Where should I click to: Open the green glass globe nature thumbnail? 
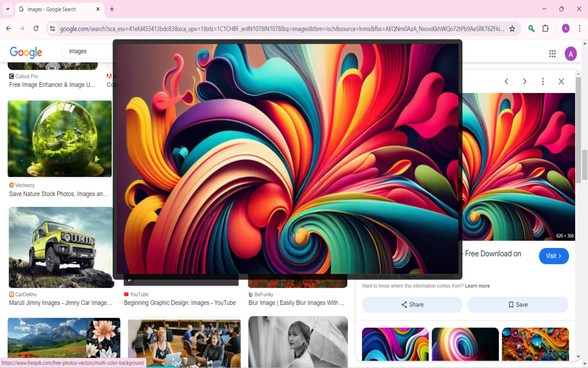pyautogui.click(x=60, y=138)
